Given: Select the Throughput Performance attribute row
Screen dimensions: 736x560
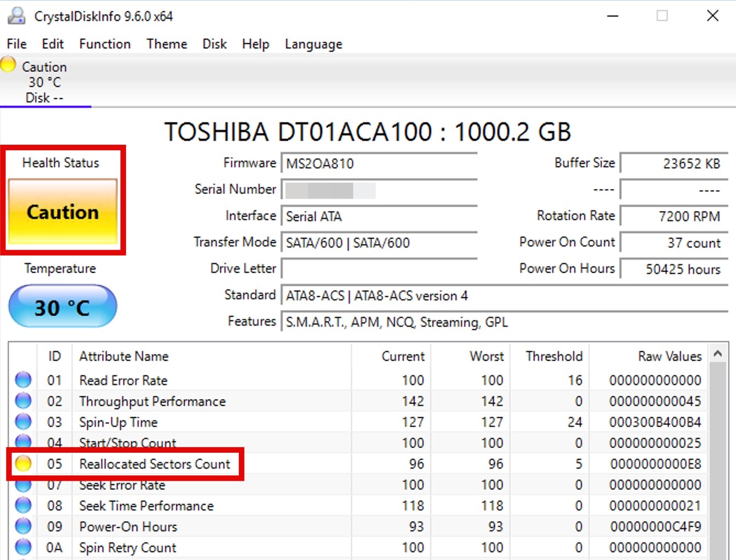Looking at the screenshot, I should [x=359, y=401].
